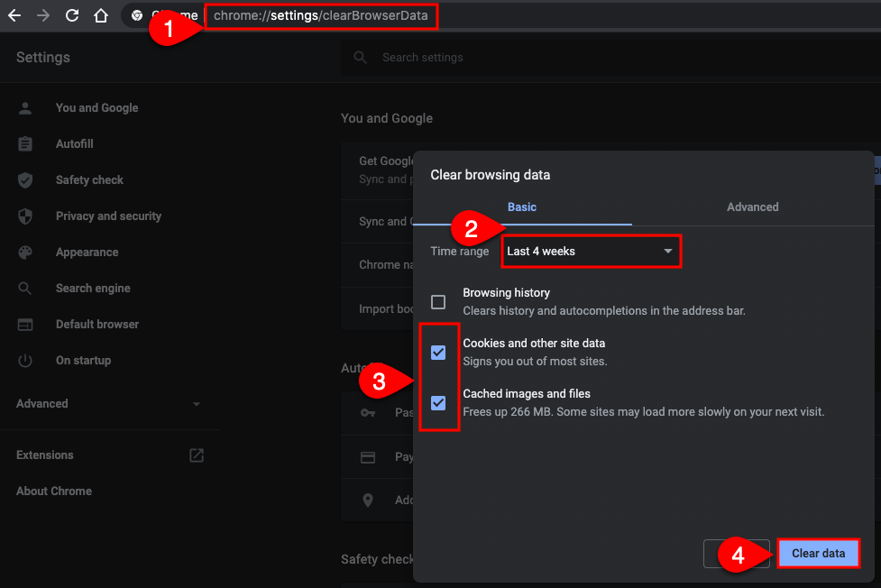Switch to the Advanced tab in the dialog

752,207
